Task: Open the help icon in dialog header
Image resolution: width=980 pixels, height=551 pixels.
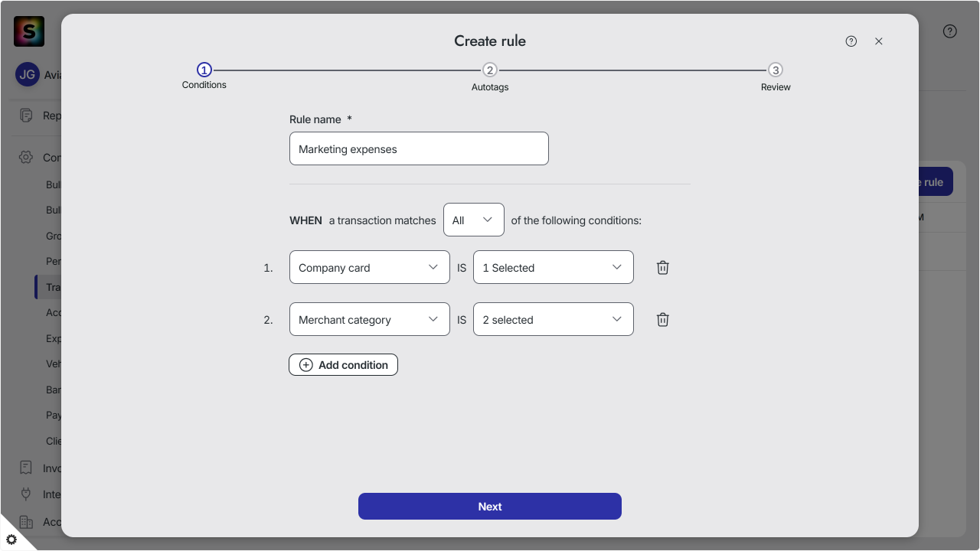Action: 851,41
